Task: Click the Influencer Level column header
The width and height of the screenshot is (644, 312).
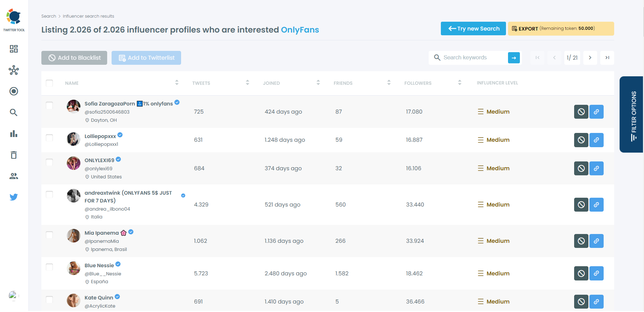Action: 497,83
